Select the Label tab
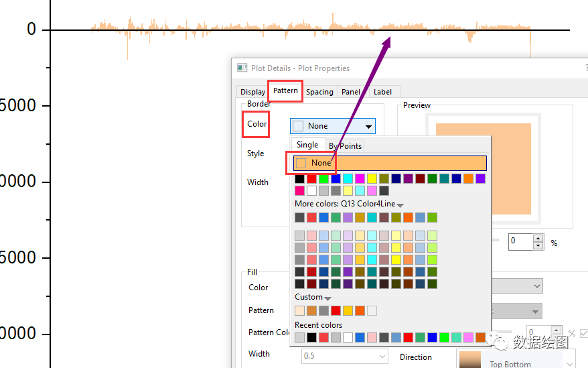Screen dimensions: 588x368 point(382,92)
